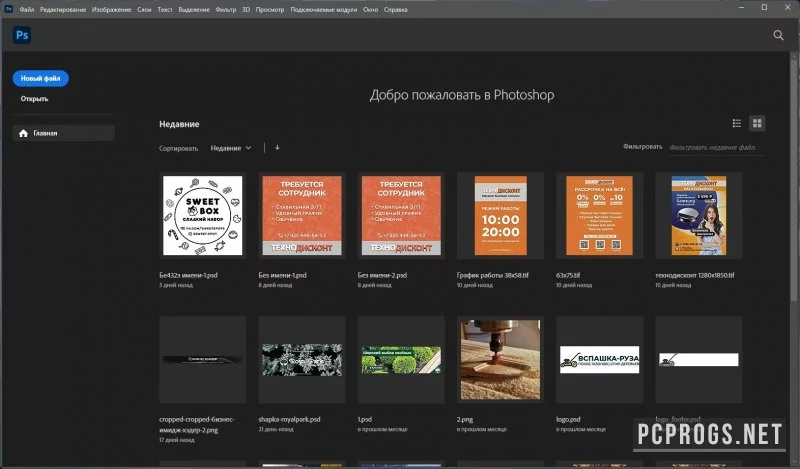Open the Подключаемые модули menu

click(323, 9)
